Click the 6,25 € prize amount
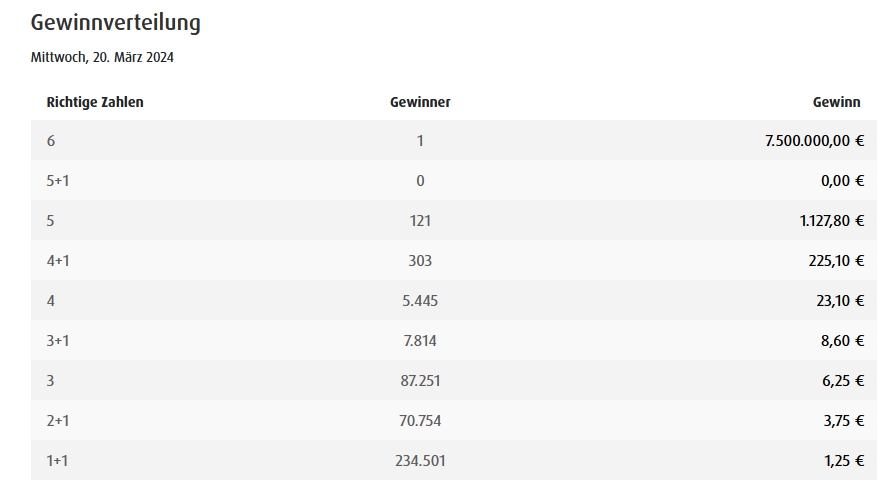 (x=843, y=381)
